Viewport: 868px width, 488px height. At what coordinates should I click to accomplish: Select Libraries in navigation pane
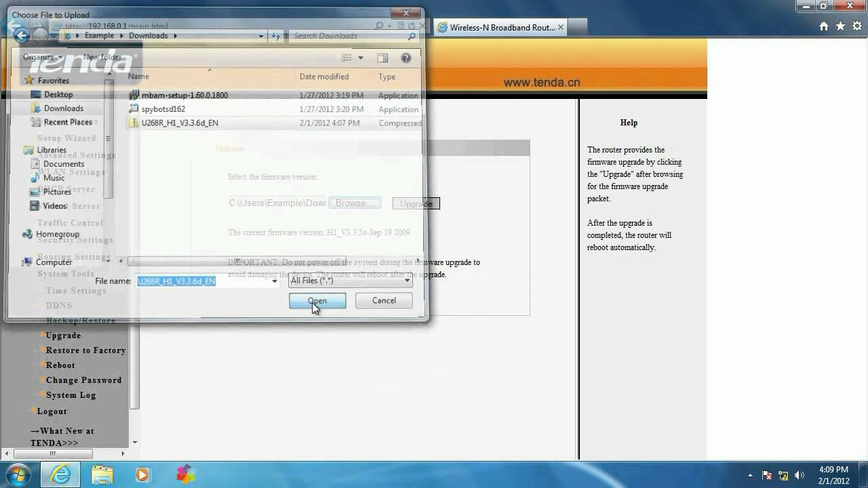pos(52,150)
